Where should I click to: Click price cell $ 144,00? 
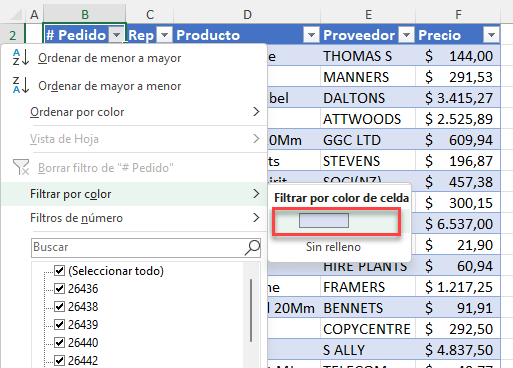point(458,56)
